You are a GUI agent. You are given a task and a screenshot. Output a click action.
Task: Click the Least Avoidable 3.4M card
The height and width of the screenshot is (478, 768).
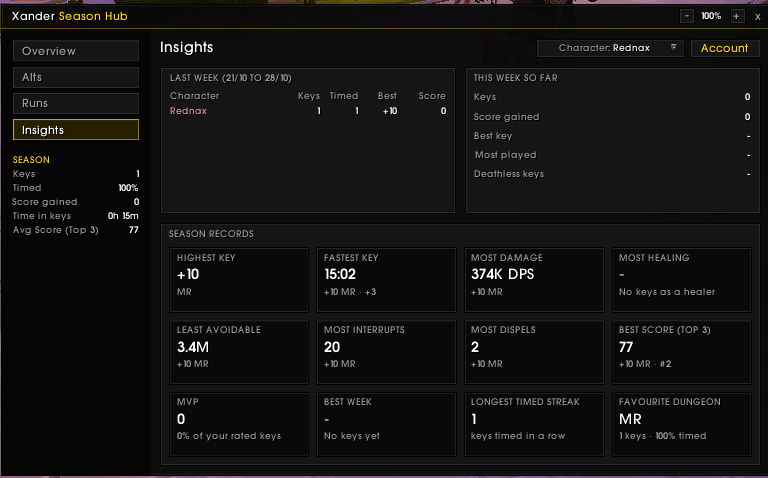coord(239,352)
